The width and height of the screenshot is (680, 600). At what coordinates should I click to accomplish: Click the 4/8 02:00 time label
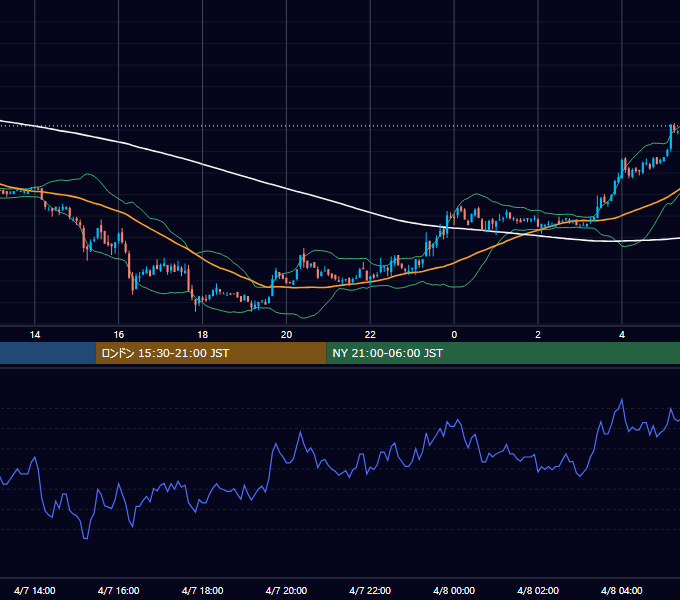538,590
